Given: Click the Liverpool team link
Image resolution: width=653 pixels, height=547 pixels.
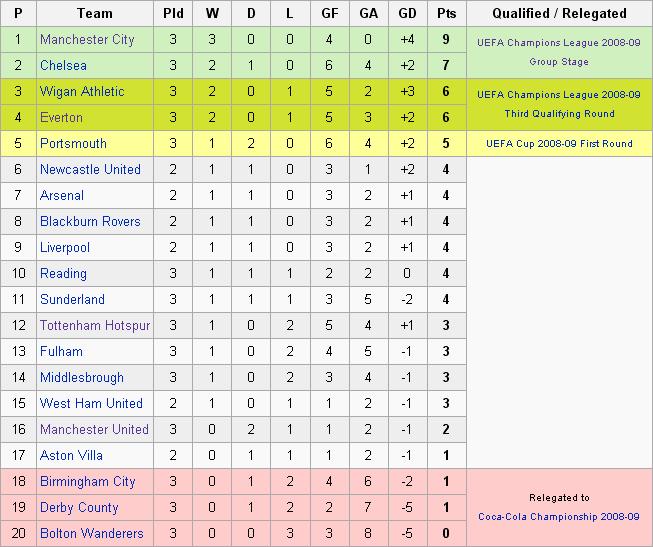Looking at the screenshot, I should 65,247.
